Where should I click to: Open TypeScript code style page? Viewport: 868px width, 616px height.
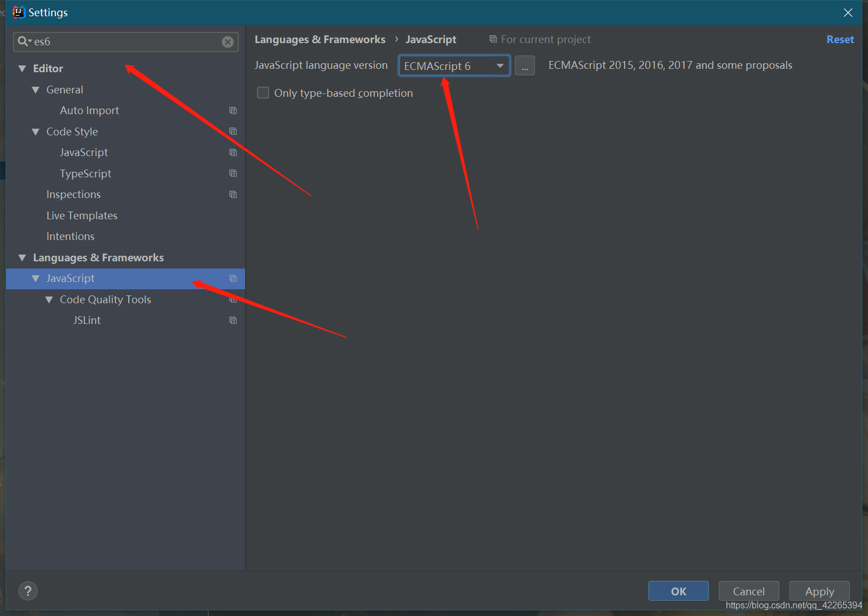86,173
